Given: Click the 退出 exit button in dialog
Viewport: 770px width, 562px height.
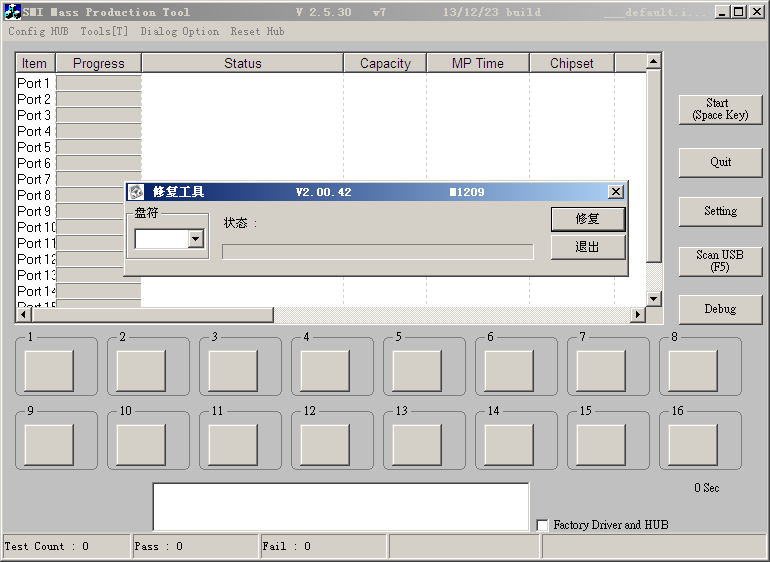Looking at the screenshot, I should [x=588, y=247].
